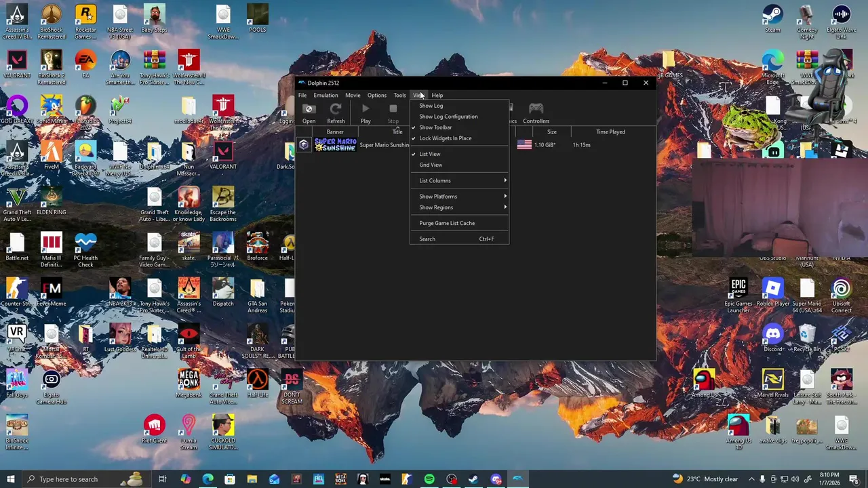Select the Fall Guys desktop icon

[x=17, y=384]
